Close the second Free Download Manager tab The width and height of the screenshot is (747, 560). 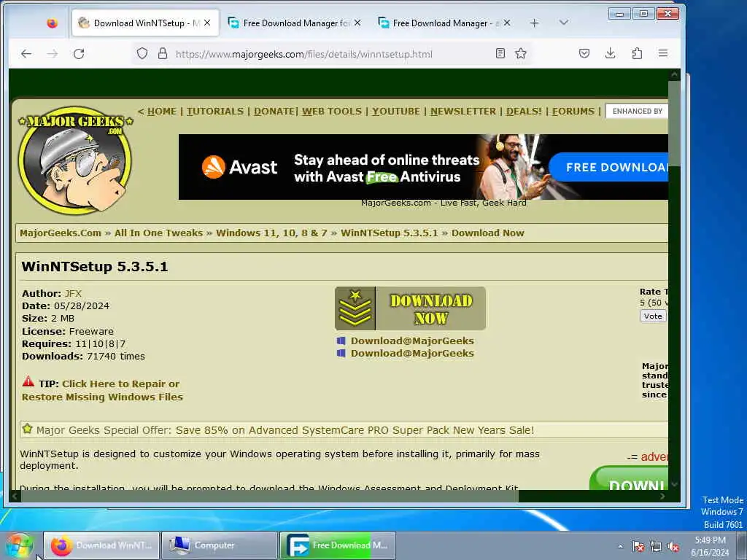[x=507, y=23]
